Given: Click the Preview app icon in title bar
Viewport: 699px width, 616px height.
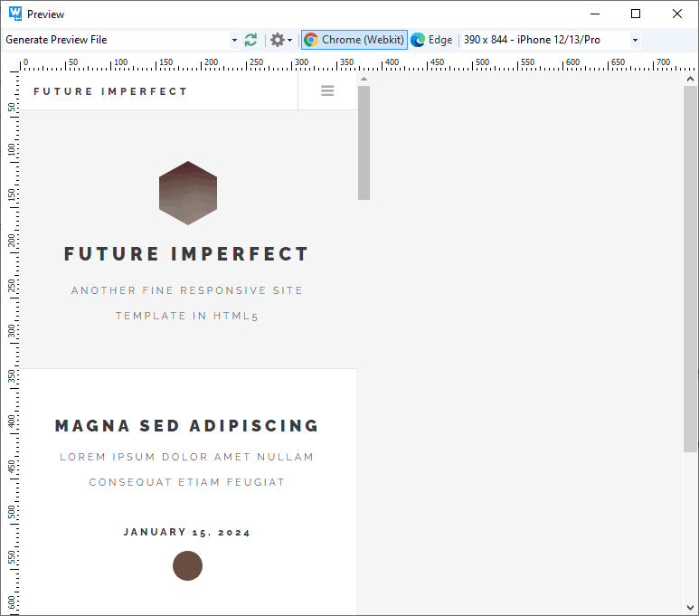Looking at the screenshot, I should [x=14, y=14].
